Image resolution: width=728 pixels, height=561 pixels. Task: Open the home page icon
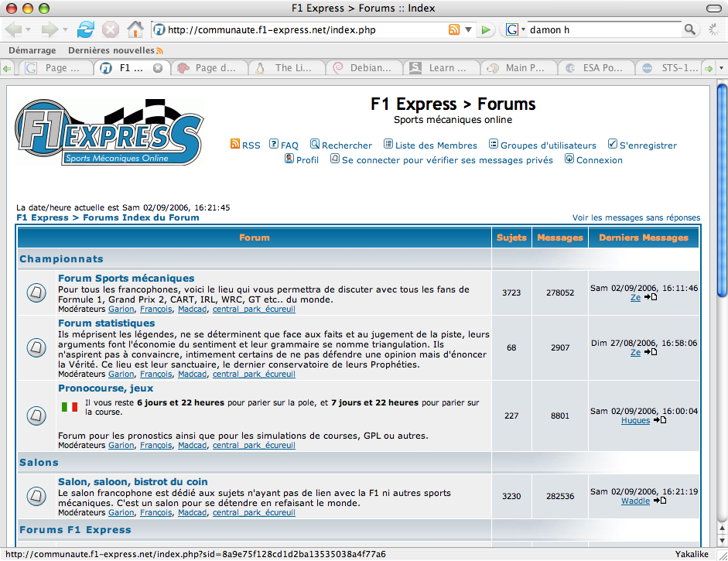pyautogui.click(x=135, y=29)
